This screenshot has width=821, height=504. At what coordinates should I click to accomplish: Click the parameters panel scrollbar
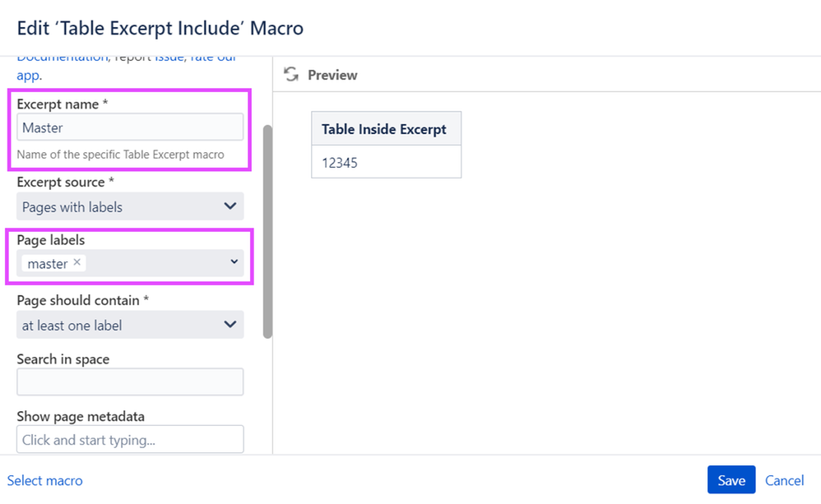coord(267,231)
